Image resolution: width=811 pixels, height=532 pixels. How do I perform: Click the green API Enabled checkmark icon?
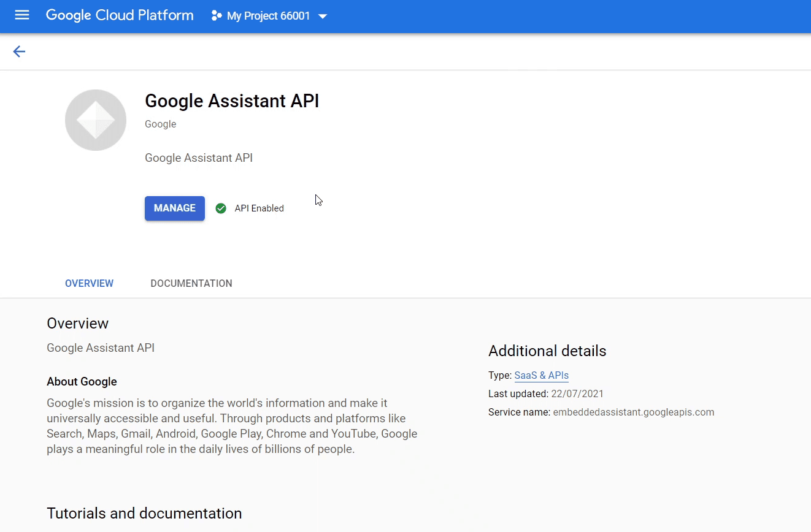coord(220,208)
